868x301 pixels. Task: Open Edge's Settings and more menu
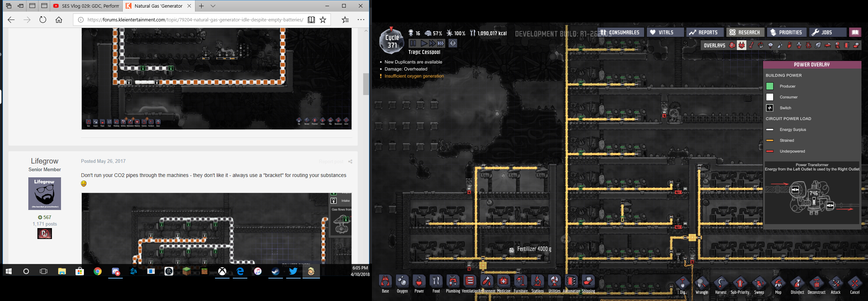tap(361, 20)
